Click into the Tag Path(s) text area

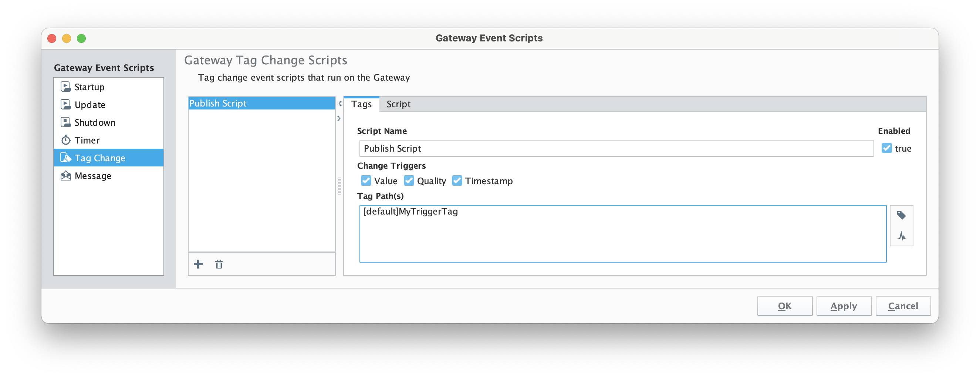[622, 233]
